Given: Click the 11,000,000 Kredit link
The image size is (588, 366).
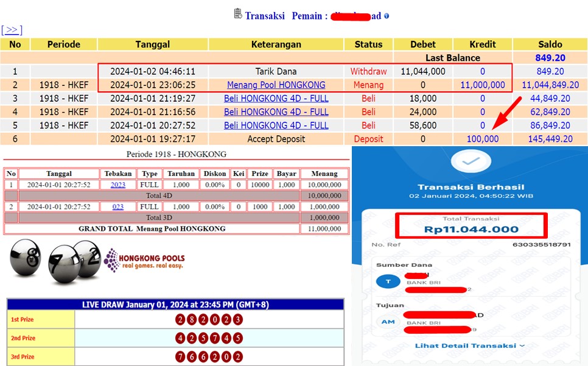Looking at the screenshot, I should (482, 85).
